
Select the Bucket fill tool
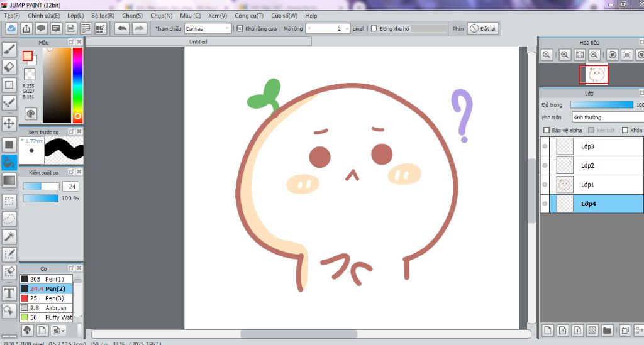tap(9, 163)
